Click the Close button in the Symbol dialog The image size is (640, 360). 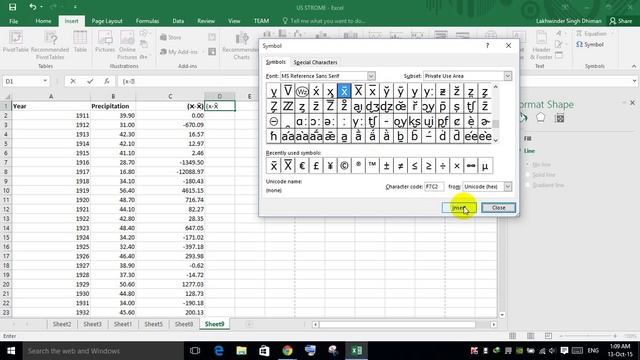[498, 208]
